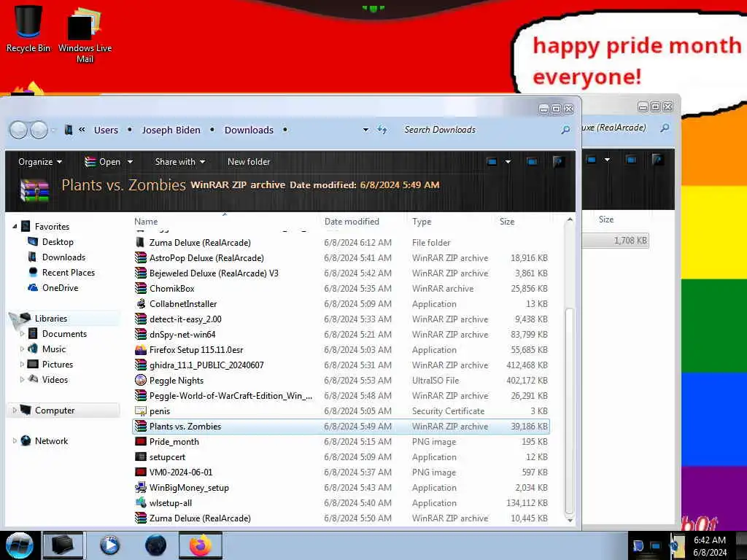The height and width of the screenshot is (560, 747).
Task: Switch to Firefox in the taskbar
Action: coord(200,545)
